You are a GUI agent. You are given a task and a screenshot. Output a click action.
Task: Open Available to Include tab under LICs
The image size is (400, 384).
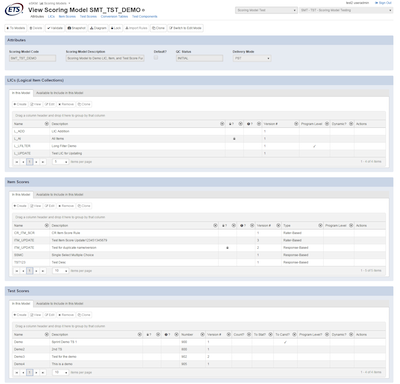60,93
